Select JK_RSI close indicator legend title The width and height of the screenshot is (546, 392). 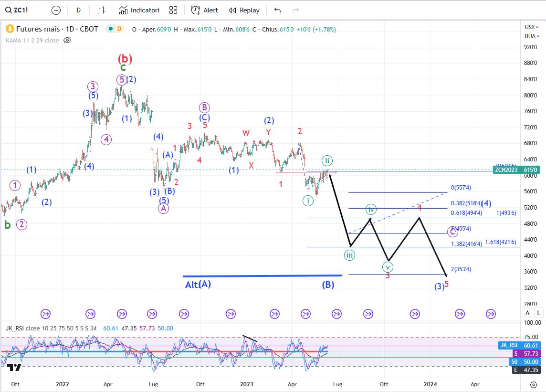click(x=51, y=328)
